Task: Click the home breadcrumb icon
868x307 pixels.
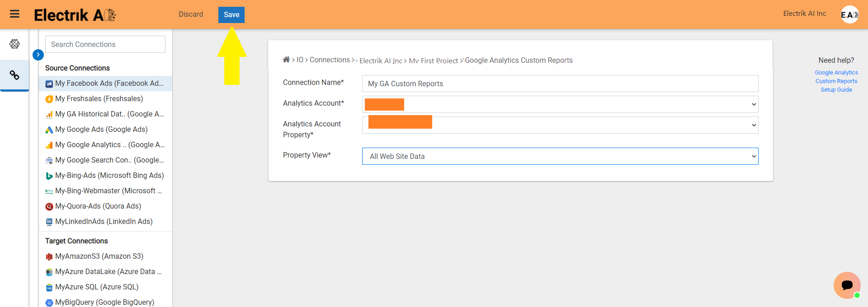Action: (286, 60)
